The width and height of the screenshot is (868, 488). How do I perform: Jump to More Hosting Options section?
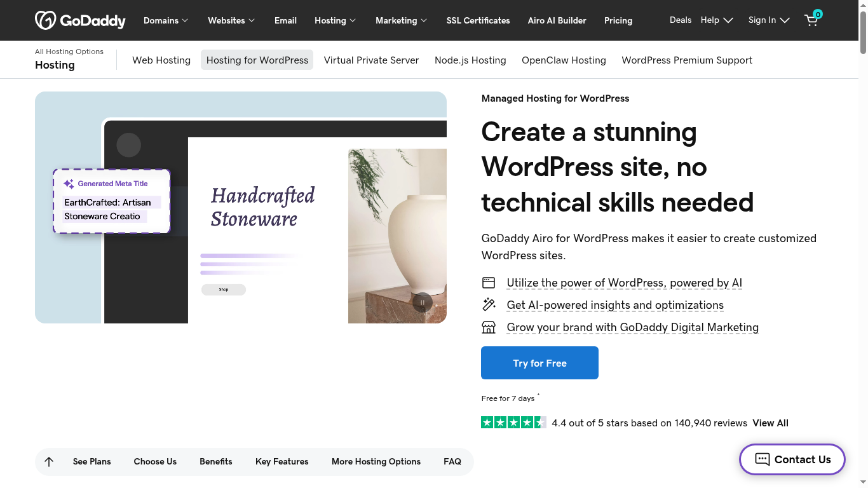pyautogui.click(x=376, y=462)
